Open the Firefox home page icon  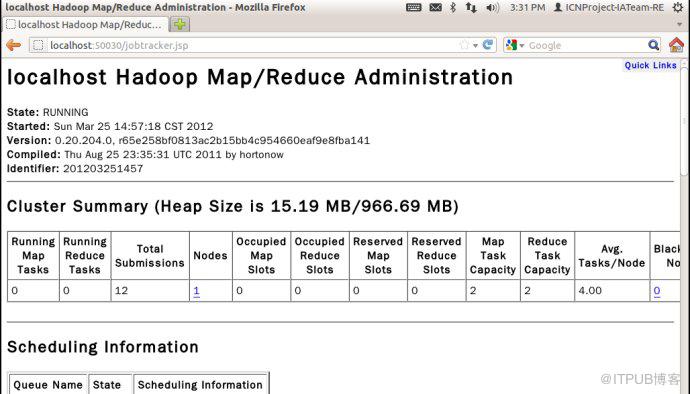click(x=676, y=45)
